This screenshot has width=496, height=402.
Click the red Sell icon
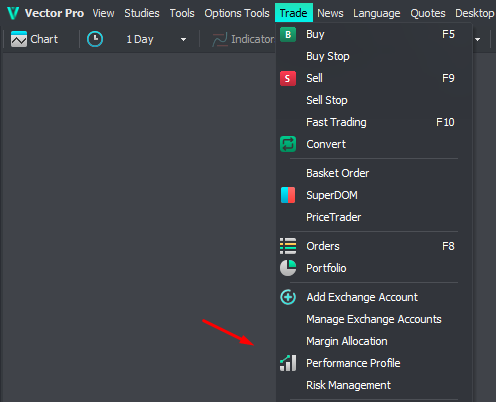tap(288, 78)
